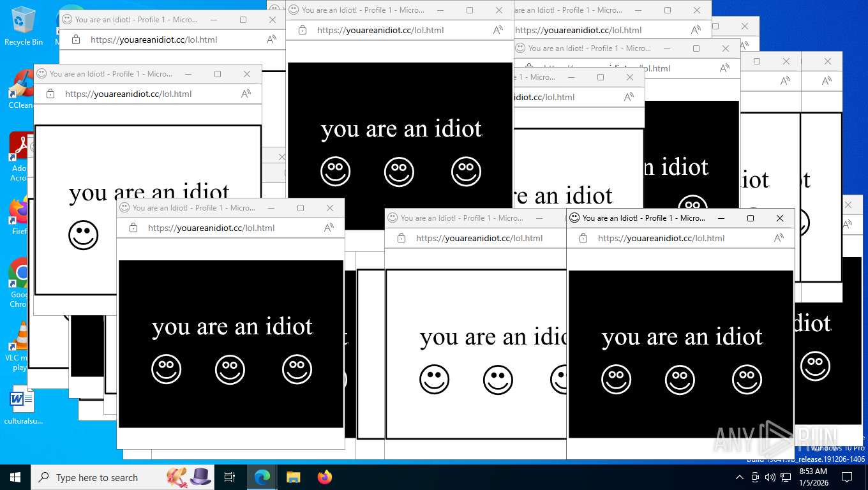Click the network tray icon
The height and width of the screenshot is (490, 868).
(786, 477)
